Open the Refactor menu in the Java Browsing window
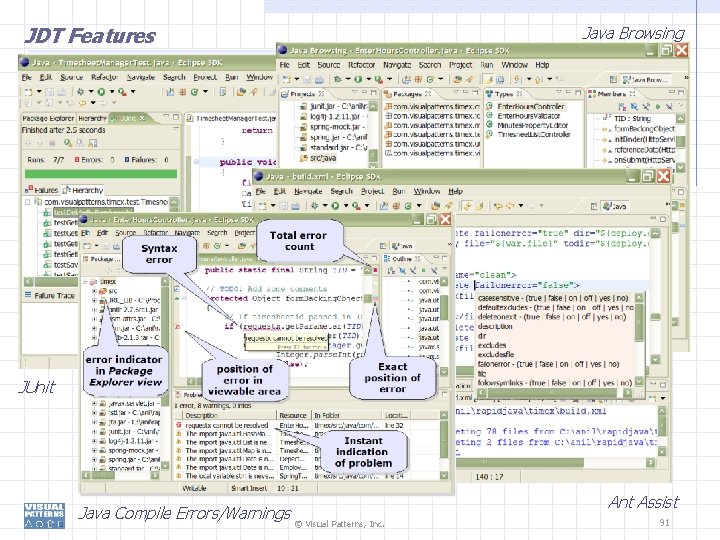The image size is (720, 540). 361,65
